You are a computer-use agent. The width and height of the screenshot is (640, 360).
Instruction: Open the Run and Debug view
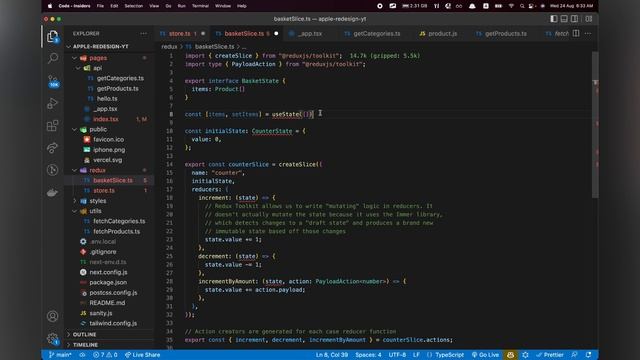[x=53, y=104]
